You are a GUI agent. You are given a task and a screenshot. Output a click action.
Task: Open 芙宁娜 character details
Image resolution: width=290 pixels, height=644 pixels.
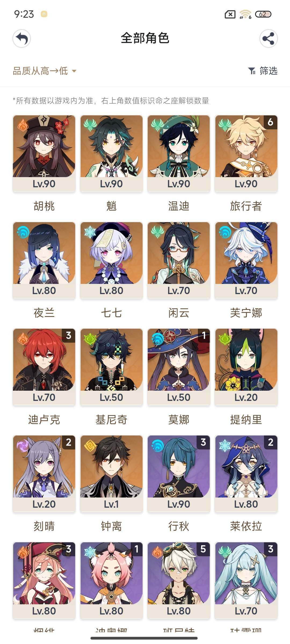[246, 260]
